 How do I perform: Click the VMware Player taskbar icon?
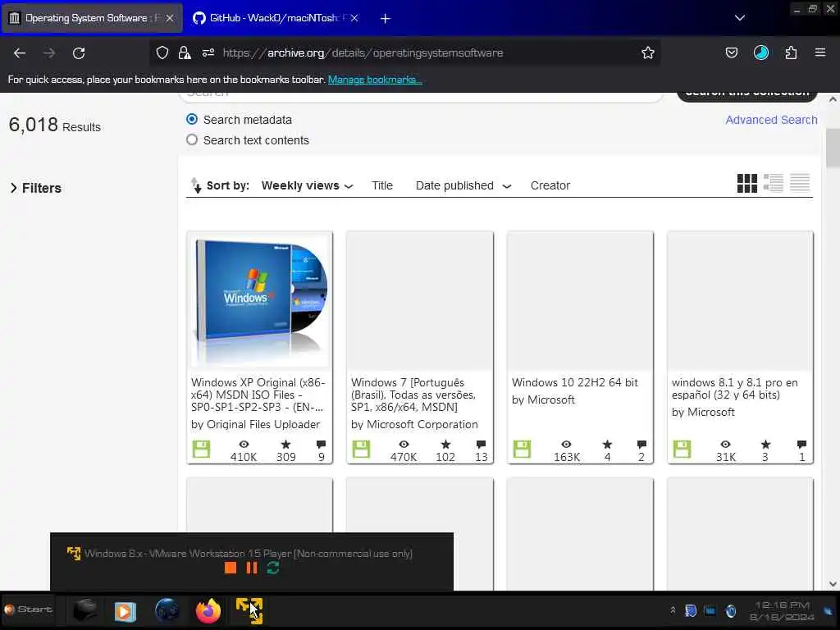(x=249, y=610)
